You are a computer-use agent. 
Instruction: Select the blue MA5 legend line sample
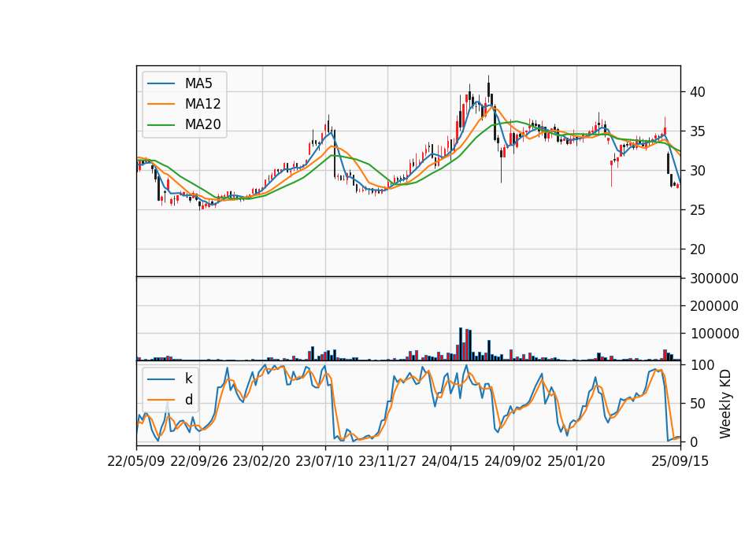[x=161, y=84]
